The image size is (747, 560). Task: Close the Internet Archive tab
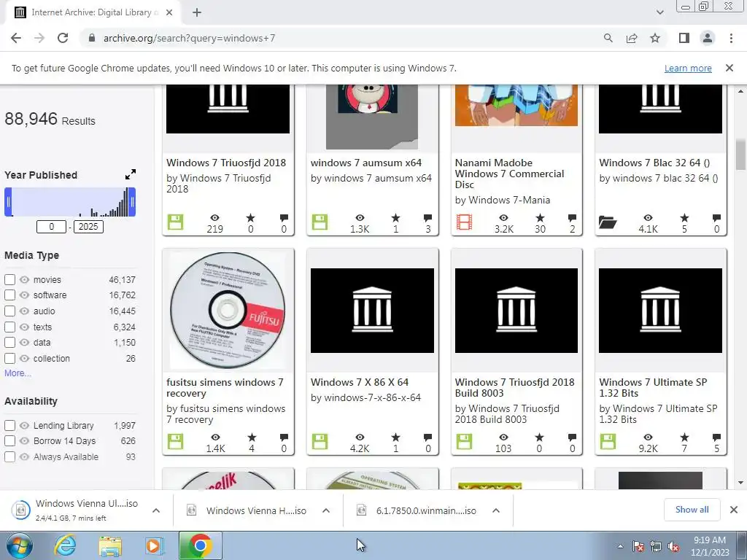(169, 13)
